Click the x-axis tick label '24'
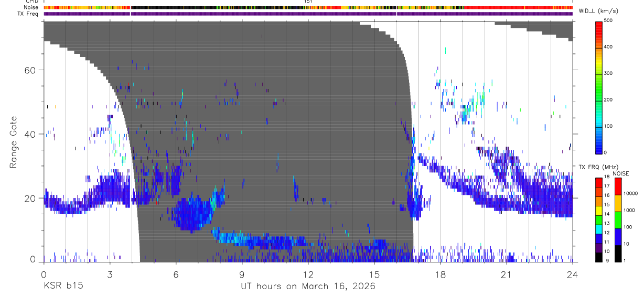The width and height of the screenshot is (644, 297). (573, 274)
